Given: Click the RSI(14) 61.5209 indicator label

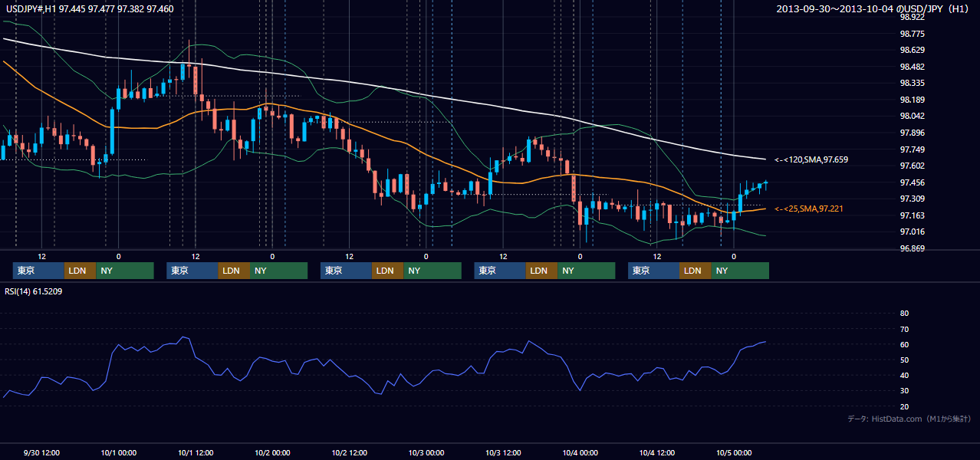Looking at the screenshot, I should click(x=34, y=291).
